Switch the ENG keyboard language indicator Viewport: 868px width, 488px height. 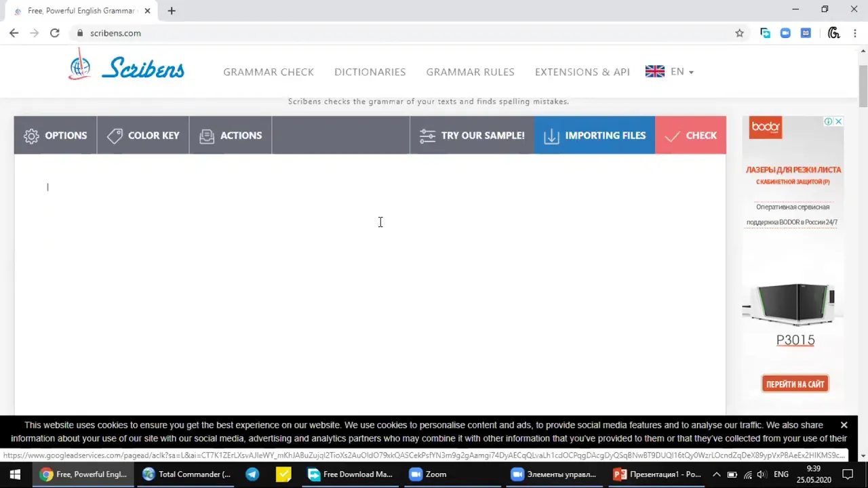point(781,474)
